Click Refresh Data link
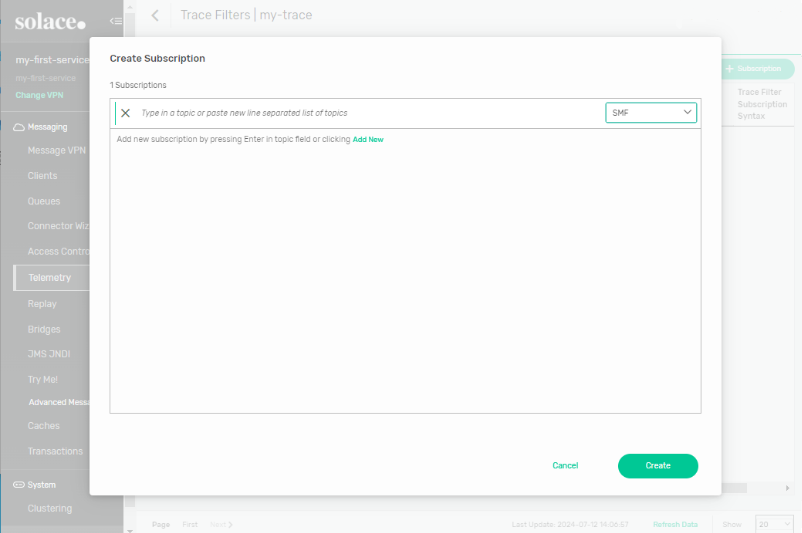 [675, 524]
